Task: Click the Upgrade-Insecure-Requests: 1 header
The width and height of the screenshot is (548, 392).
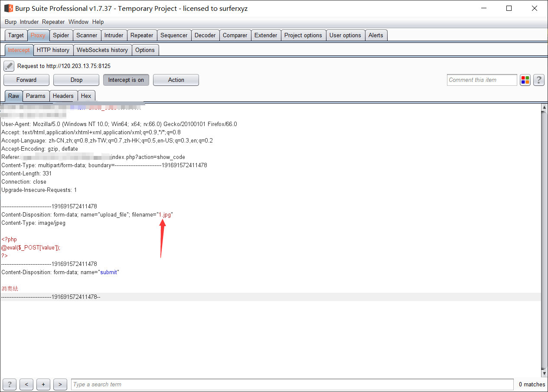Action: click(39, 190)
